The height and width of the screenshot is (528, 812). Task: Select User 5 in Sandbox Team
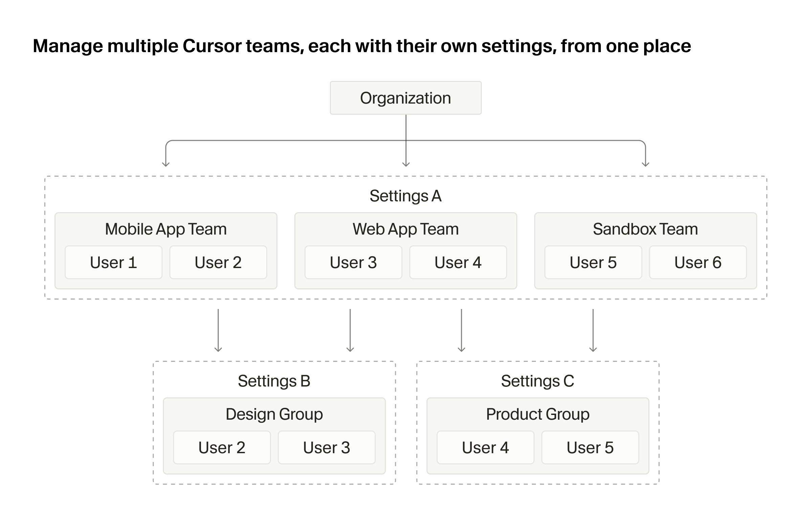coord(593,262)
